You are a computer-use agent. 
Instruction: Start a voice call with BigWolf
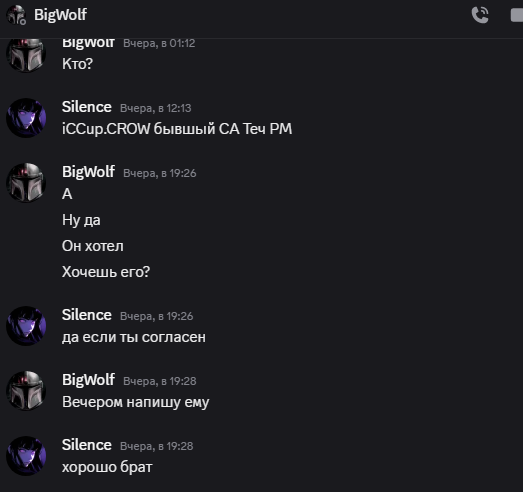tap(480, 15)
